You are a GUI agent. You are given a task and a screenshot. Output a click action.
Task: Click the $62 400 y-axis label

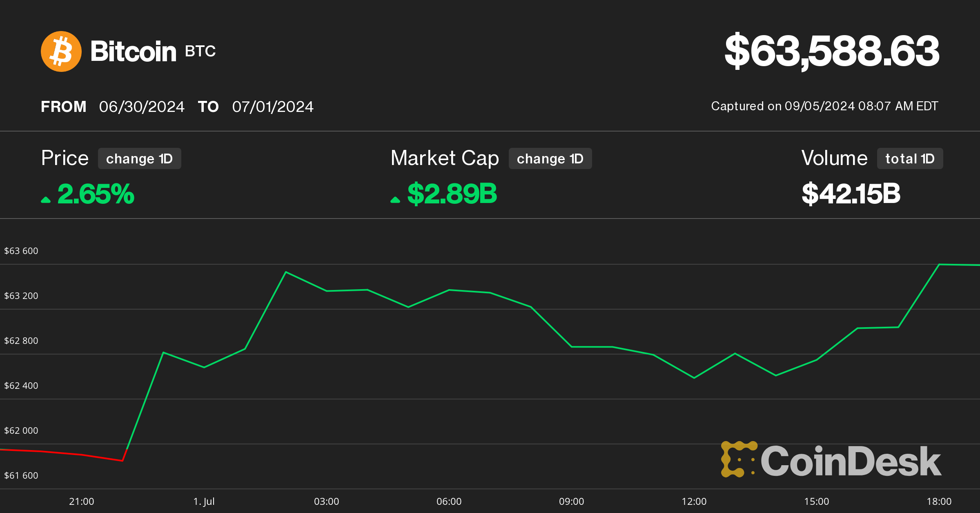point(21,386)
